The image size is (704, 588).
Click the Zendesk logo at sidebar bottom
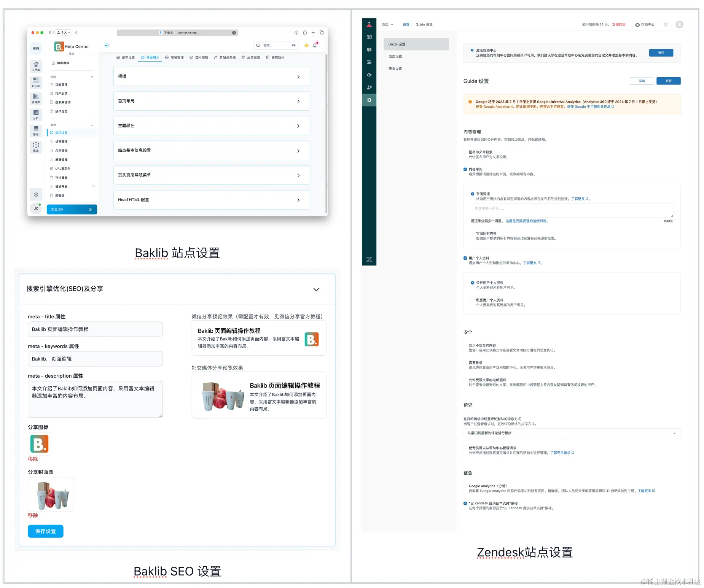coord(369,259)
